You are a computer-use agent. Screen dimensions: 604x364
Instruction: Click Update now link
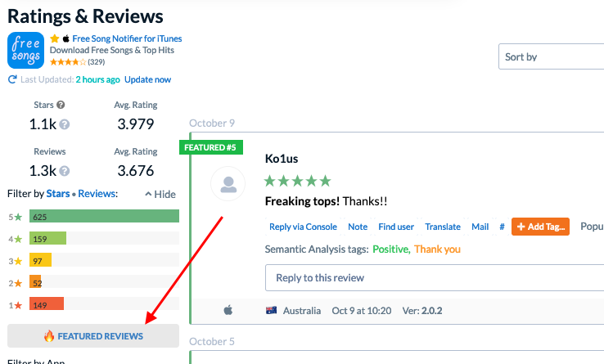[x=147, y=79]
